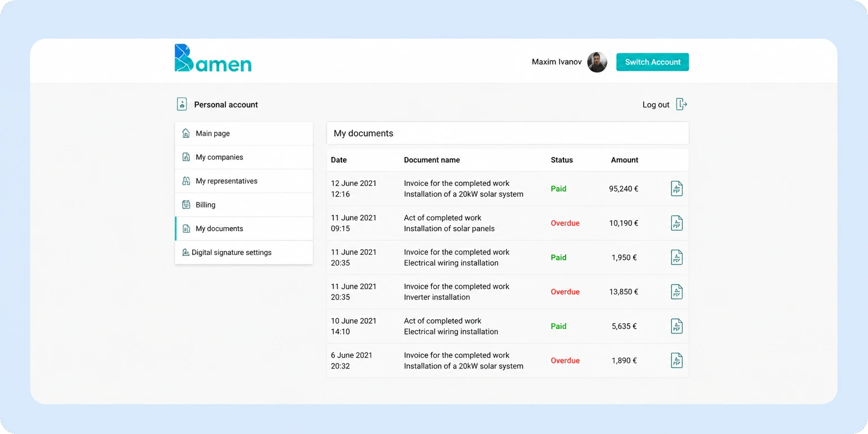Download PDF for the 95,240 € invoice

676,189
